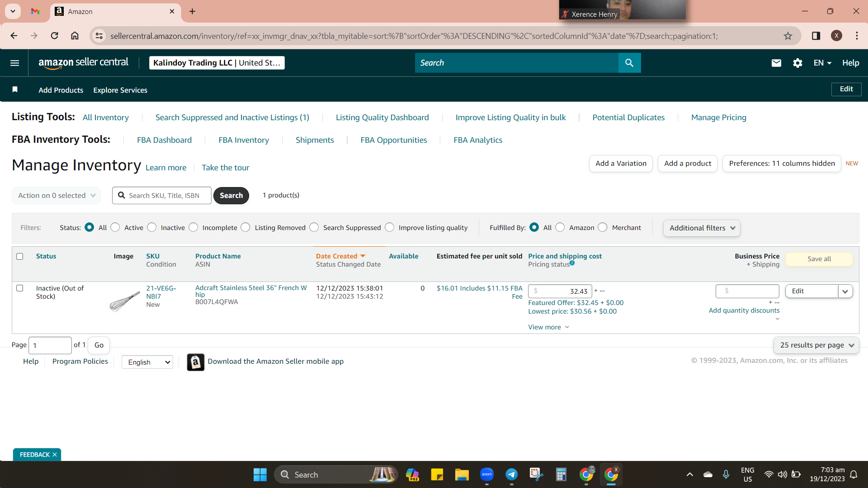Open the FBA Inventory tool
The image size is (868, 488).
click(244, 140)
